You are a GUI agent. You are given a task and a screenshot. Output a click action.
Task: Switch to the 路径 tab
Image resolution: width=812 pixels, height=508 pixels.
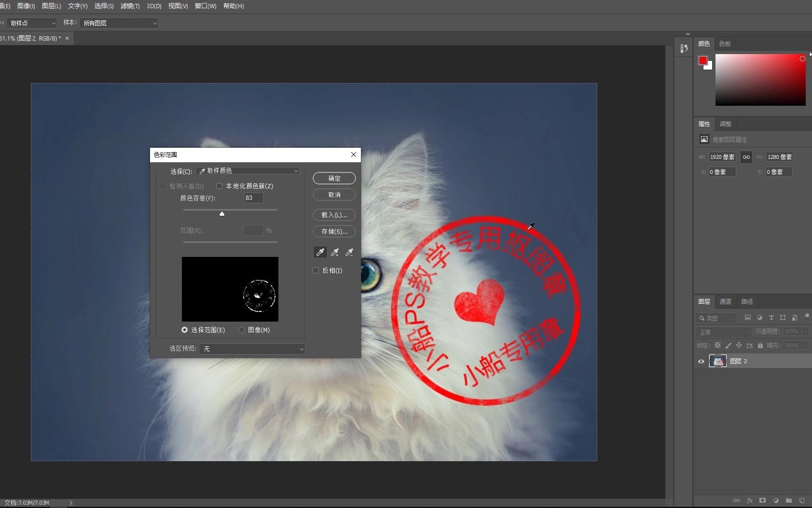[x=747, y=301]
